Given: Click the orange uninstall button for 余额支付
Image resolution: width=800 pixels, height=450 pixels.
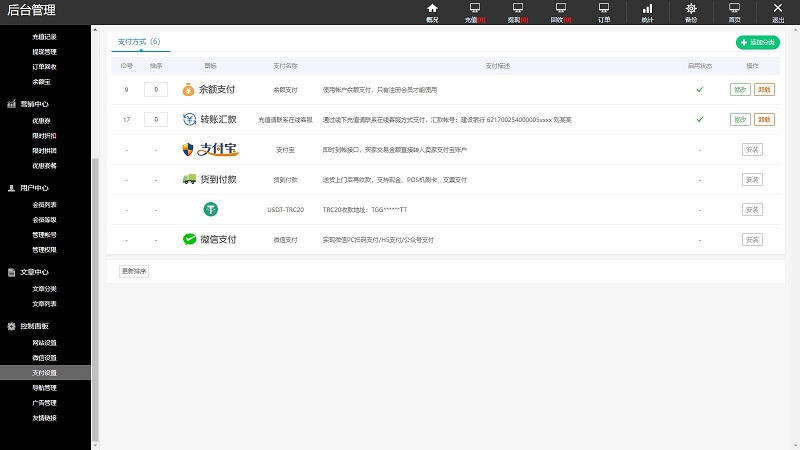Looking at the screenshot, I should (764, 89).
